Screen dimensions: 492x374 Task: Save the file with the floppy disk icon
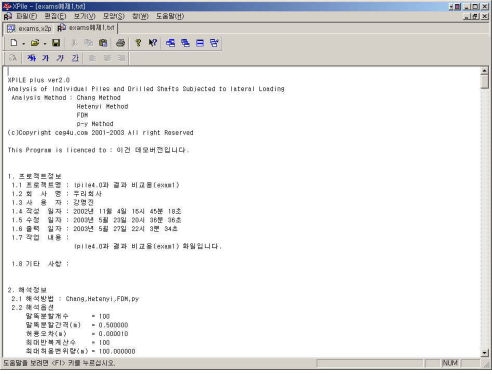(x=56, y=43)
